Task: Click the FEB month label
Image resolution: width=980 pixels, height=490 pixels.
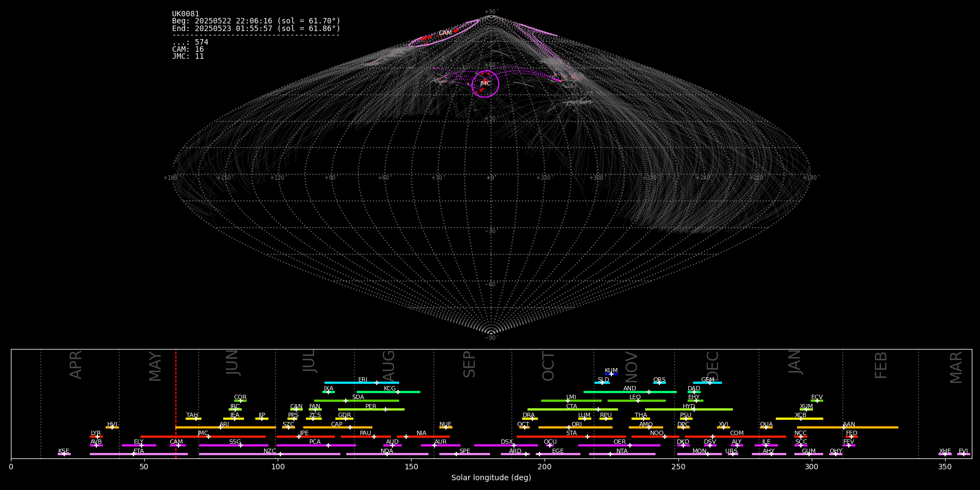Action: click(881, 365)
